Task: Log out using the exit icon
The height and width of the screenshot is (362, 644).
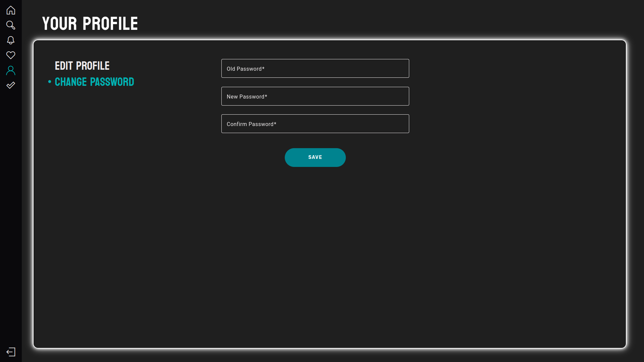Action: click(x=11, y=352)
